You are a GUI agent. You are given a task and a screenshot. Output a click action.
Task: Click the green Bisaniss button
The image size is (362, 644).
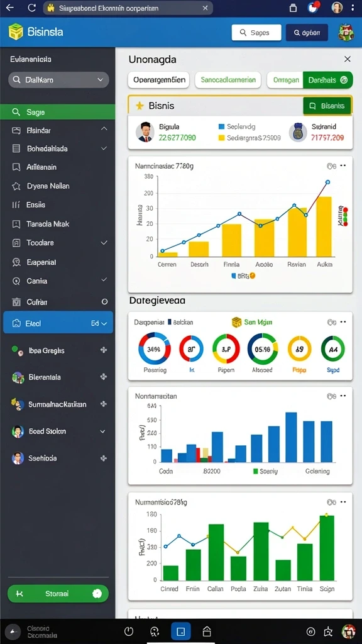(327, 106)
